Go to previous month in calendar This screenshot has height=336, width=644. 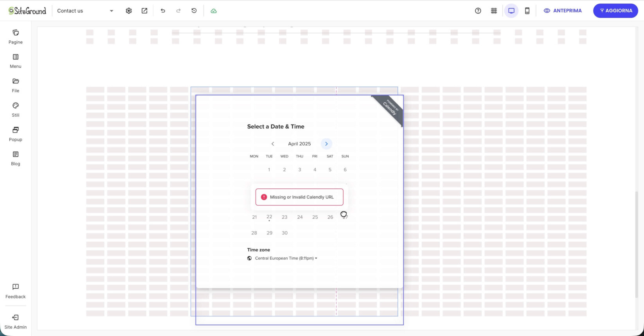click(x=273, y=144)
